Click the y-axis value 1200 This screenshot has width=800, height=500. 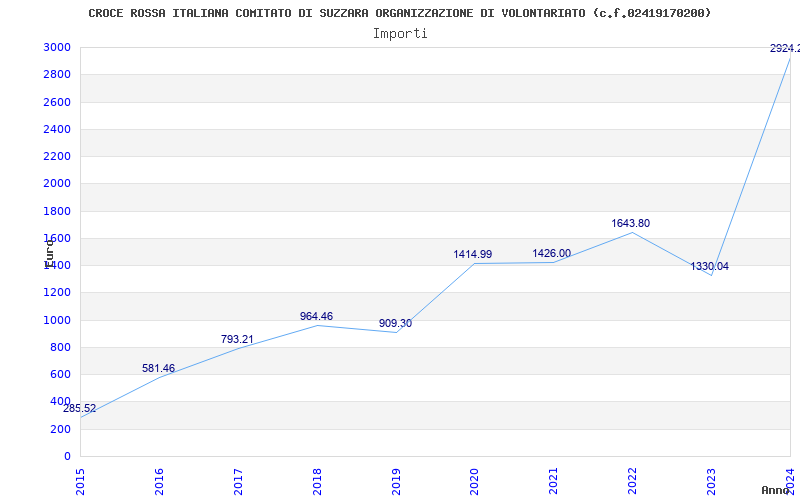coord(57,293)
